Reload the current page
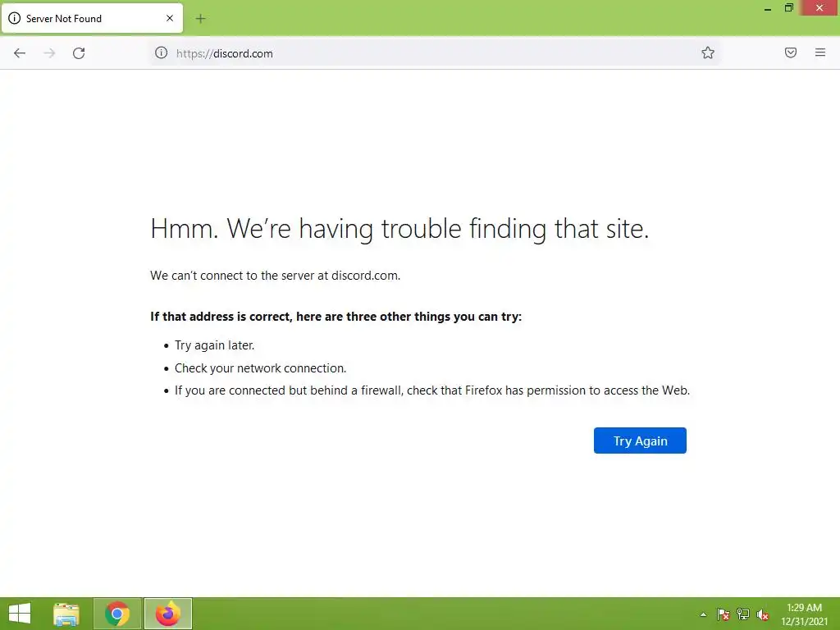 click(x=79, y=53)
